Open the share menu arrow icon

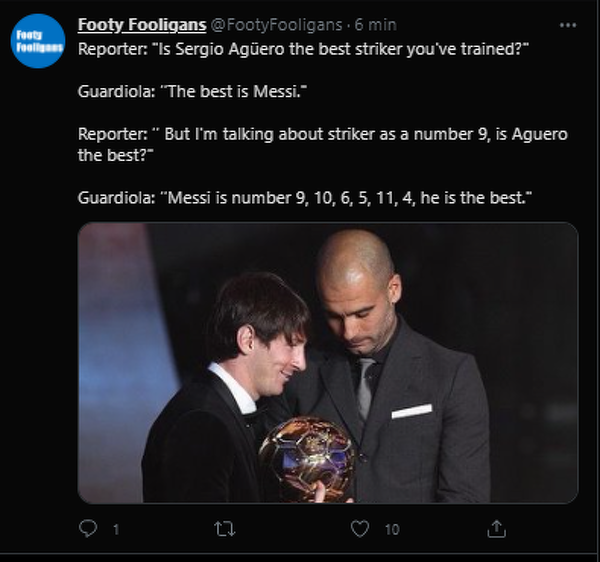tap(496, 528)
